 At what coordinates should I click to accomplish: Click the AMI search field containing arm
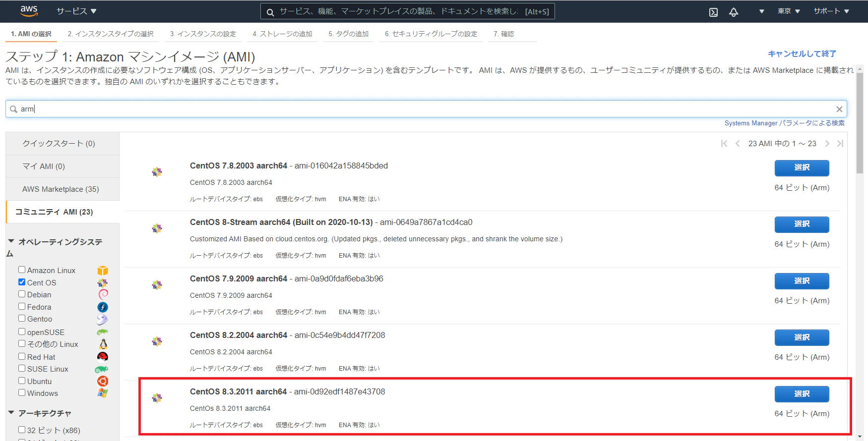[426, 109]
